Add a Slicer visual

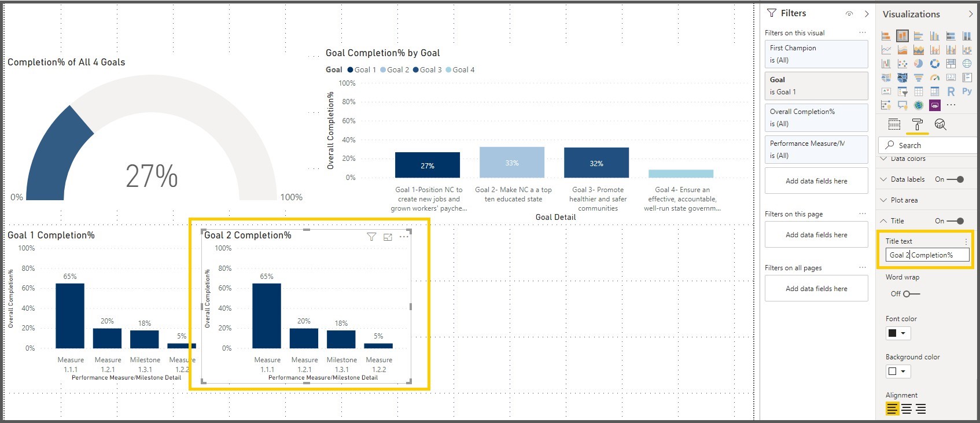coord(902,91)
